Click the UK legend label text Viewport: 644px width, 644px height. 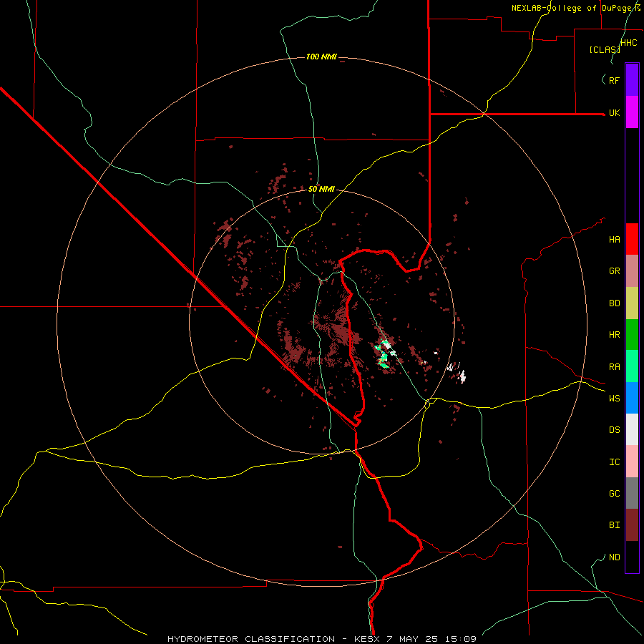[614, 113]
